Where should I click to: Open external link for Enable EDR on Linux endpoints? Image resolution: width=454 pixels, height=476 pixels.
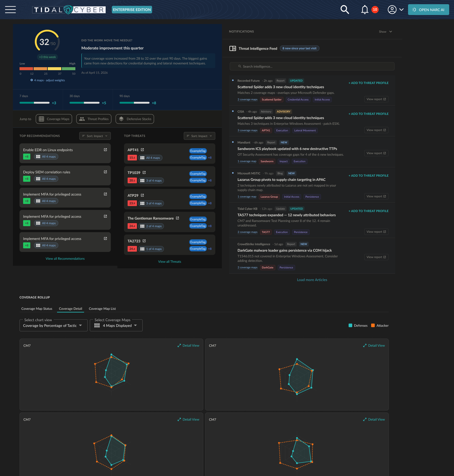click(105, 150)
